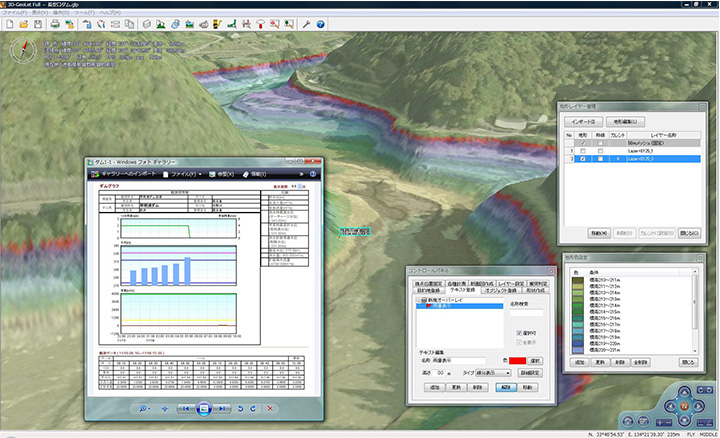Toggle terrain checkbox for layer row 2

click(x=583, y=159)
